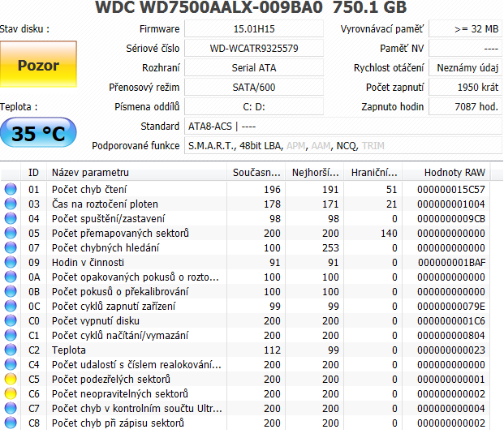Click the yellow warning orb for Počet neopravitelných sektorů

(x=11, y=393)
